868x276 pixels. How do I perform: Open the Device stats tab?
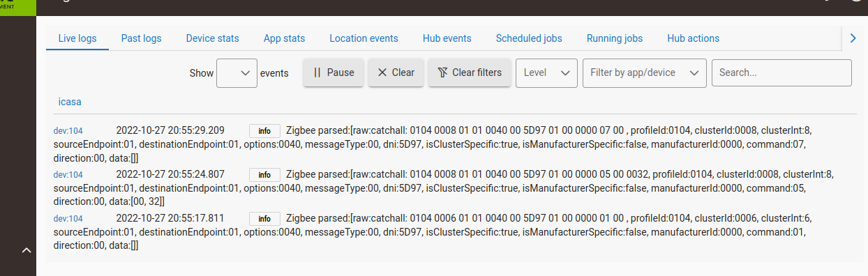pyautogui.click(x=212, y=38)
